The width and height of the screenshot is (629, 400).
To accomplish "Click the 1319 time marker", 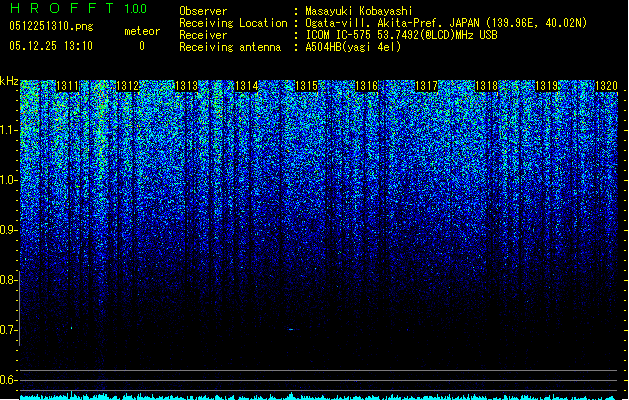I will [546, 86].
